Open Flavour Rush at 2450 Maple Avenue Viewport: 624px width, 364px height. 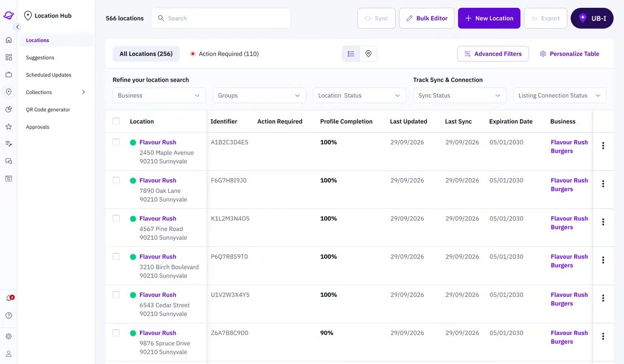click(158, 142)
